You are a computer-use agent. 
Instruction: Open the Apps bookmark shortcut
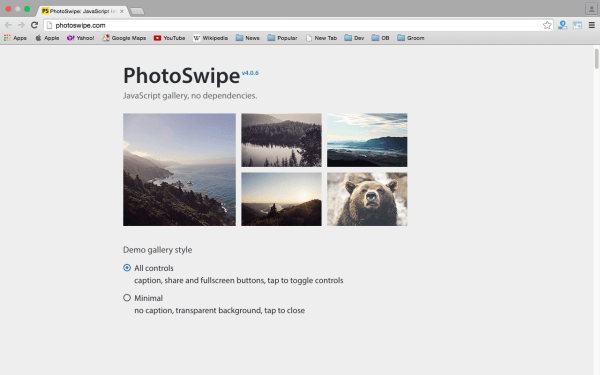(x=15, y=38)
